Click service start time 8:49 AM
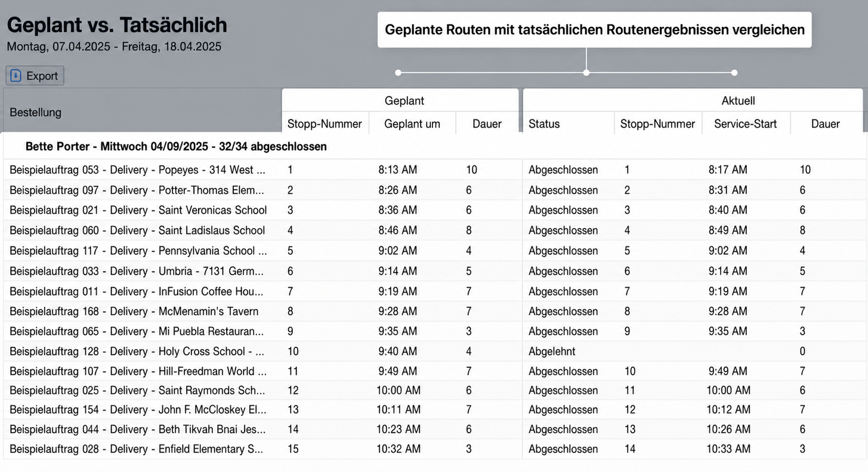 click(x=728, y=230)
